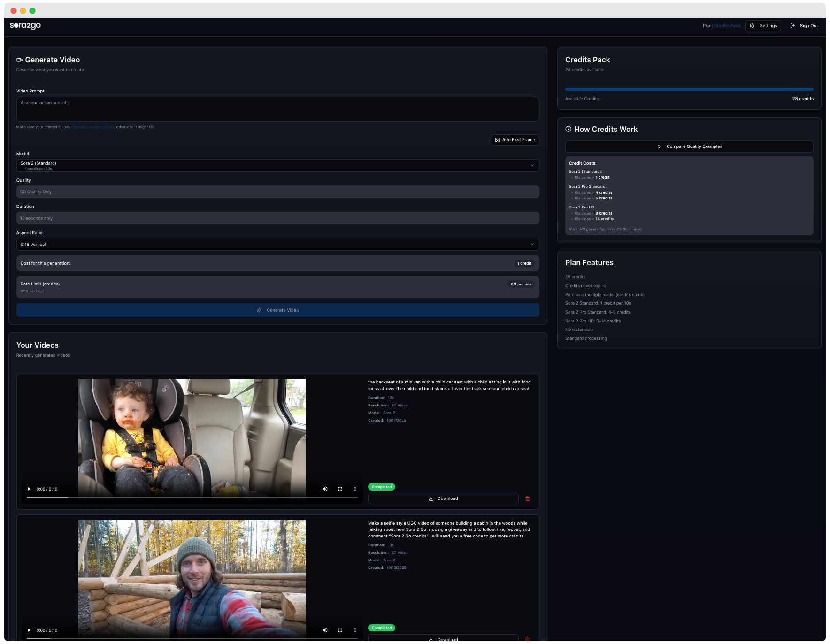The image size is (830, 644).
Task: Click the volume icon on the car seat video
Action: [325, 489]
